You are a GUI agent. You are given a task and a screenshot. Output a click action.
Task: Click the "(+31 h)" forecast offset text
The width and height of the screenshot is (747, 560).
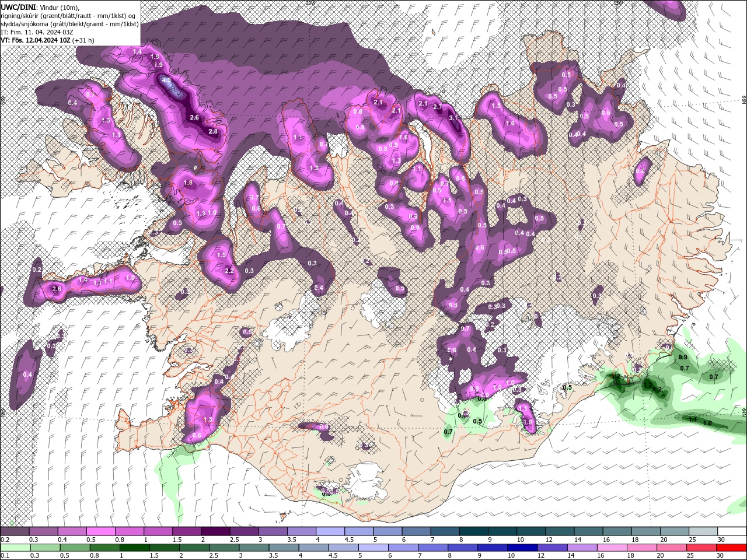(x=84, y=40)
